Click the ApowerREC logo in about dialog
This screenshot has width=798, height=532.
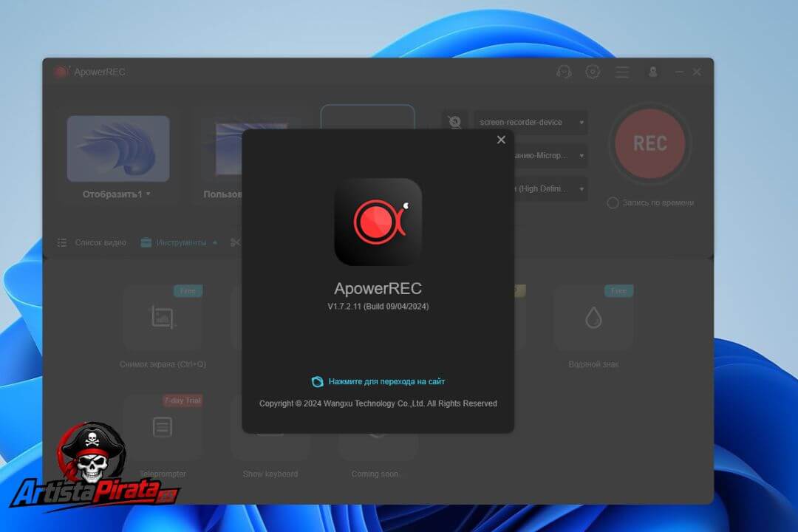tap(378, 222)
